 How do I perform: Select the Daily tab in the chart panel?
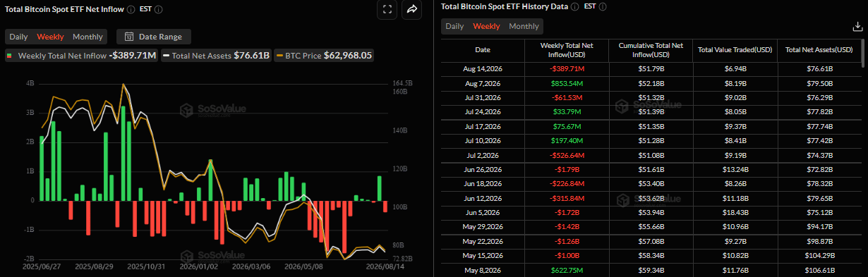click(19, 37)
